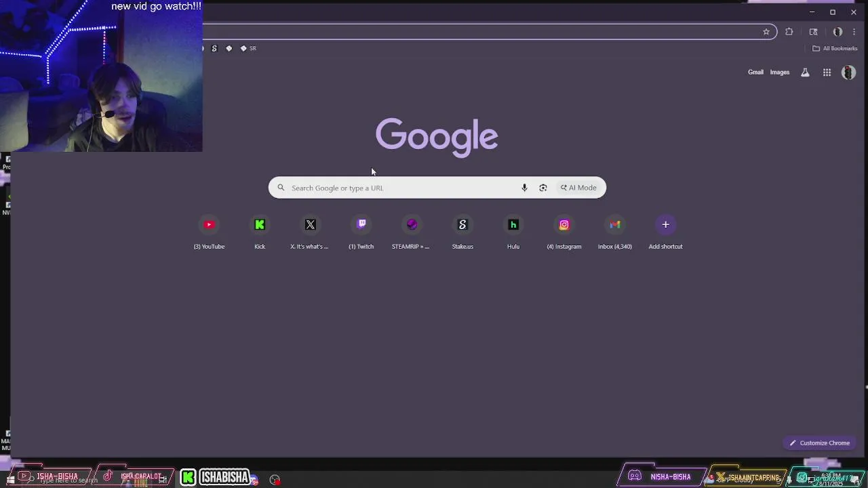Open the Google apps grid

(x=827, y=73)
